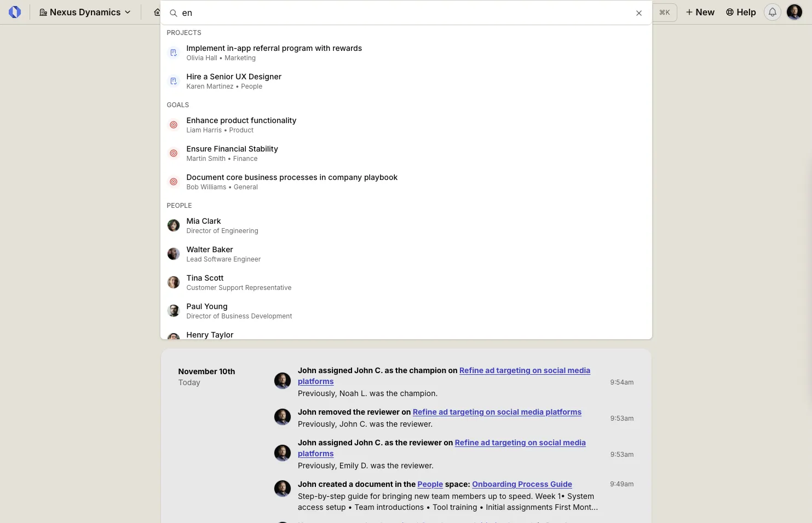Click the user profile avatar top right

794,12
